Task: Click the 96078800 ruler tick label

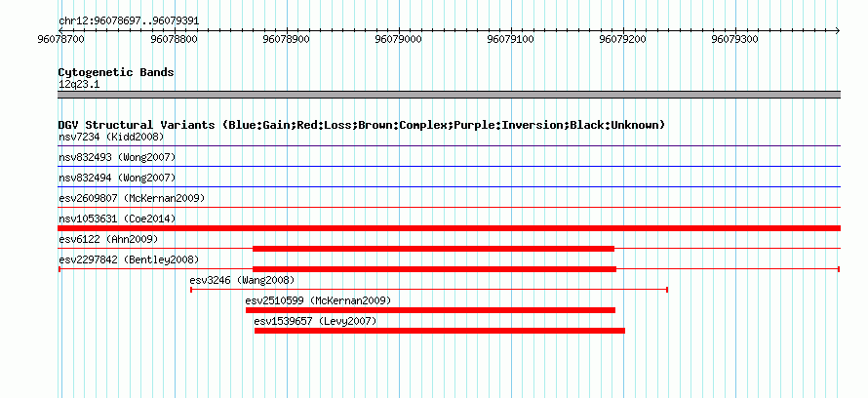Action: 175,40
